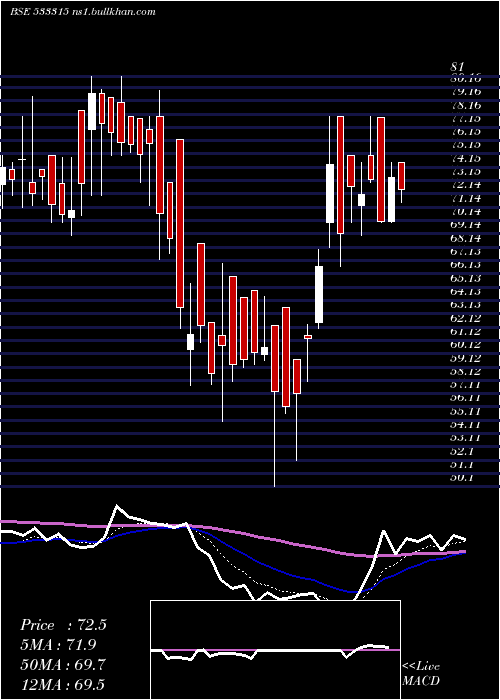Click the '<<Live MACD' label
The image size is (500, 700).
coord(421,674)
